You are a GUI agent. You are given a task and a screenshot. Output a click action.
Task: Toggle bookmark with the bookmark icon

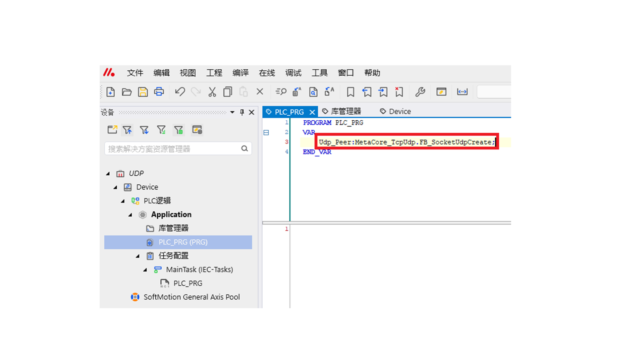(x=351, y=92)
